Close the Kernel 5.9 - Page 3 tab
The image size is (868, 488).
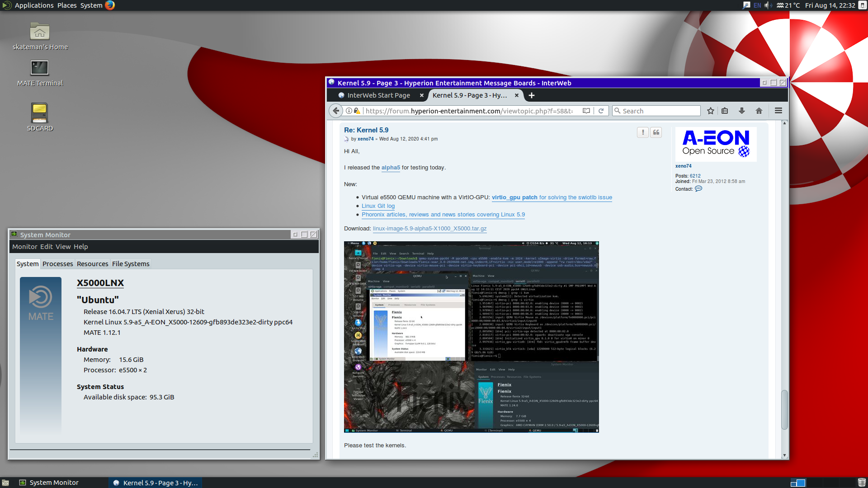click(x=517, y=95)
